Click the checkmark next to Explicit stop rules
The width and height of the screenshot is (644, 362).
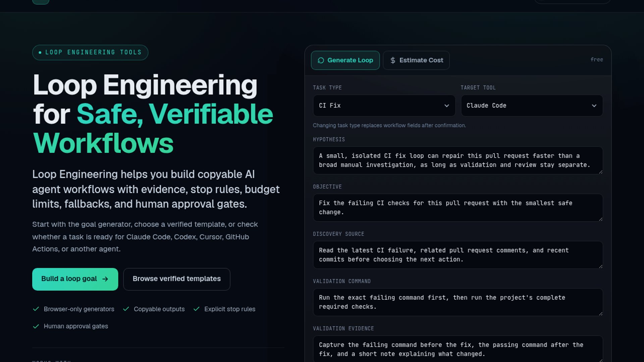[197, 309]
